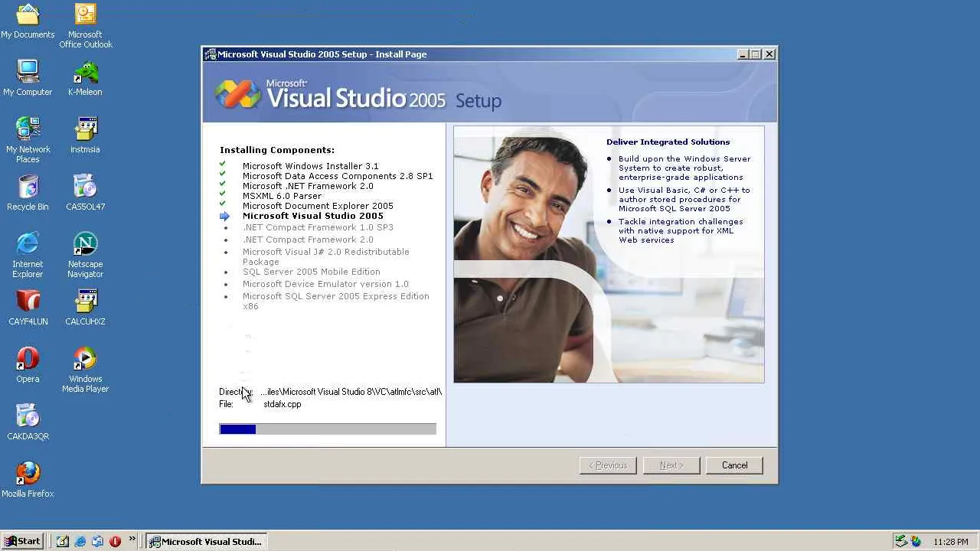The image size is (980, 551).
Task: Click the blue installation progress bar
Action: coord(328,429)
